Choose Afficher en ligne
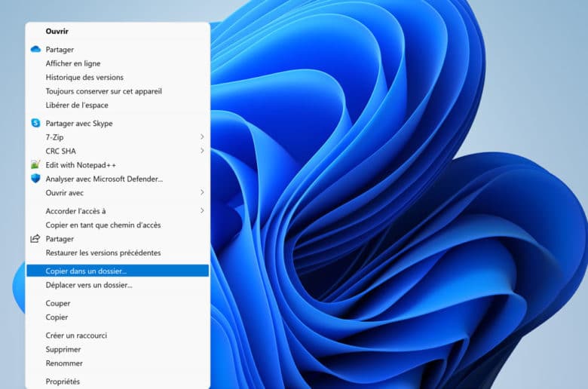This screenshot has width=588, height=389. (72, 63)
